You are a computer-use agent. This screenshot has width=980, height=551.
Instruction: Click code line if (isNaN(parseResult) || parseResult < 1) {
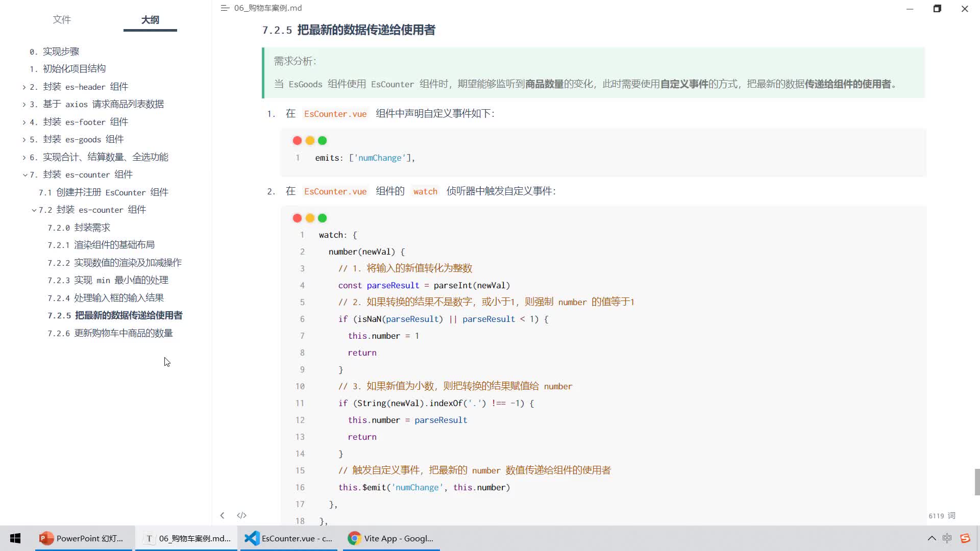(443, 319)
